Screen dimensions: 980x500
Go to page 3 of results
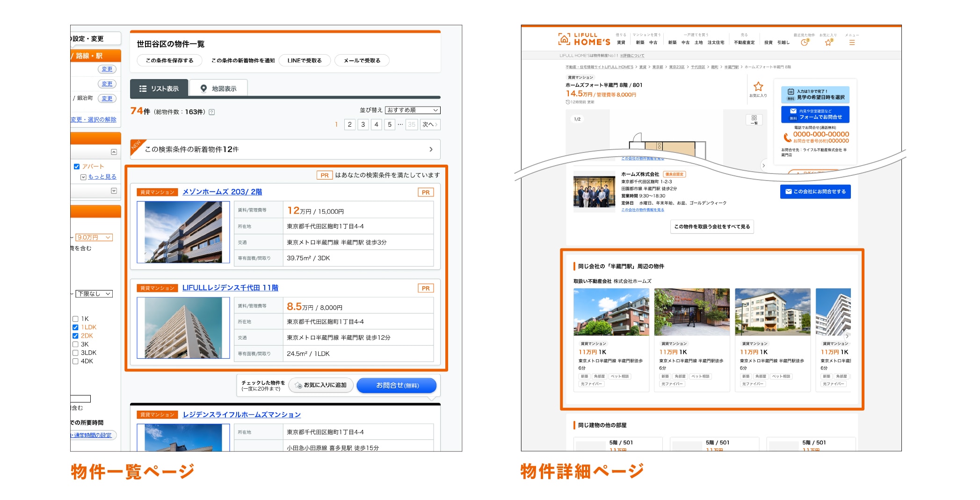363,124
